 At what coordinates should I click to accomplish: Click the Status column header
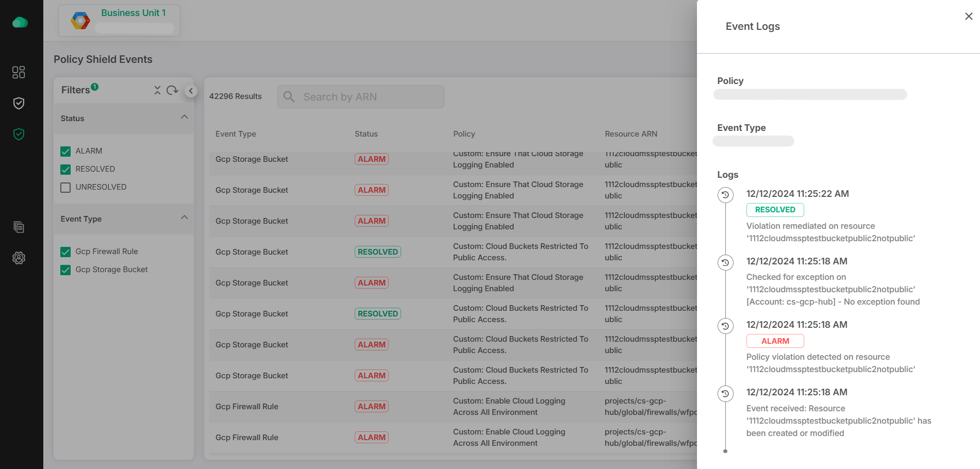(366, 134)
